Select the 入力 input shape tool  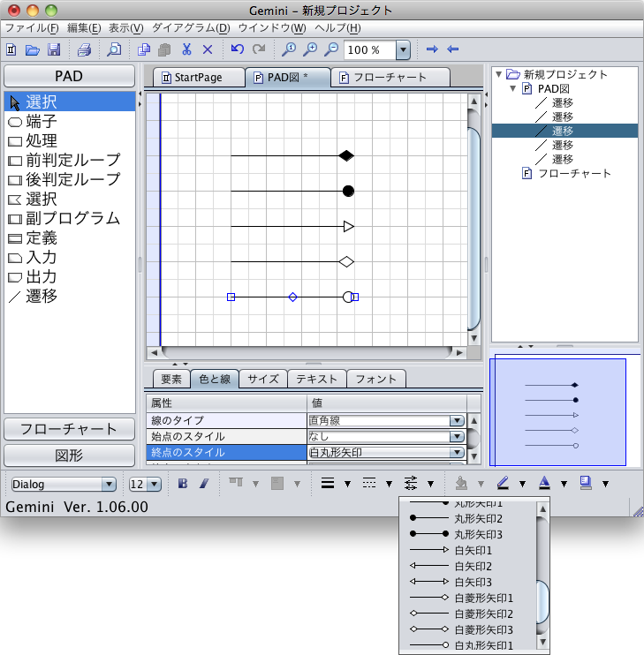click(70, 258)
